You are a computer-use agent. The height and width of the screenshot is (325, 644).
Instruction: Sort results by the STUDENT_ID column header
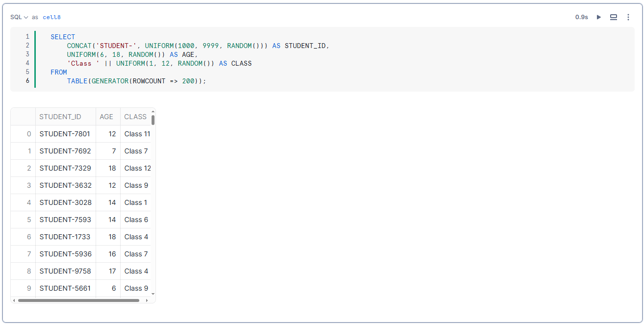pos(60,117)
